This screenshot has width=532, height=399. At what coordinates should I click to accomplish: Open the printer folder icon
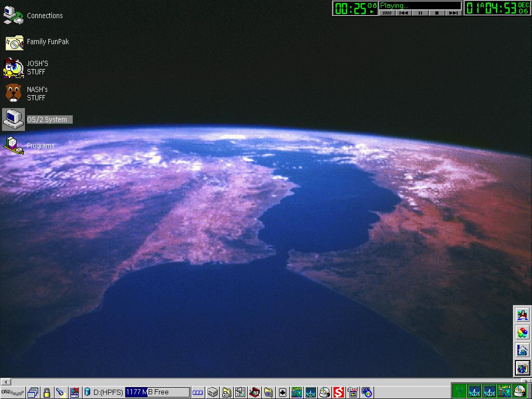[227, 393]
